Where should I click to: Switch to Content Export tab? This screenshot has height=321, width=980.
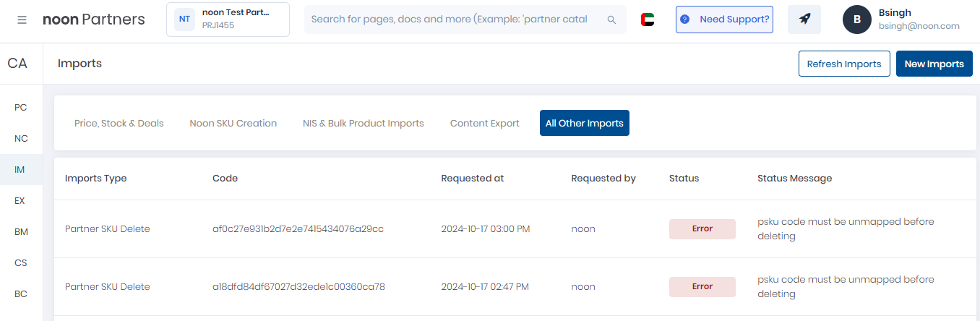tap(485, 123)
